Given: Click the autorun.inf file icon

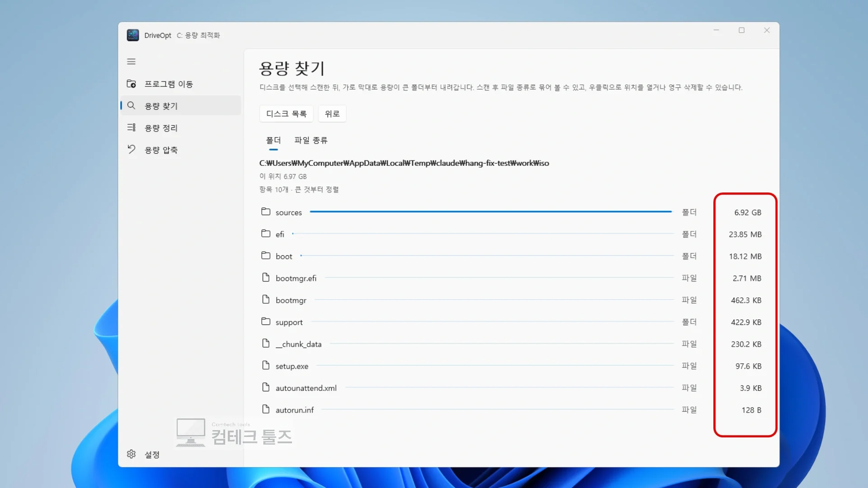Looking at the screenshot, I should (266, 409).
